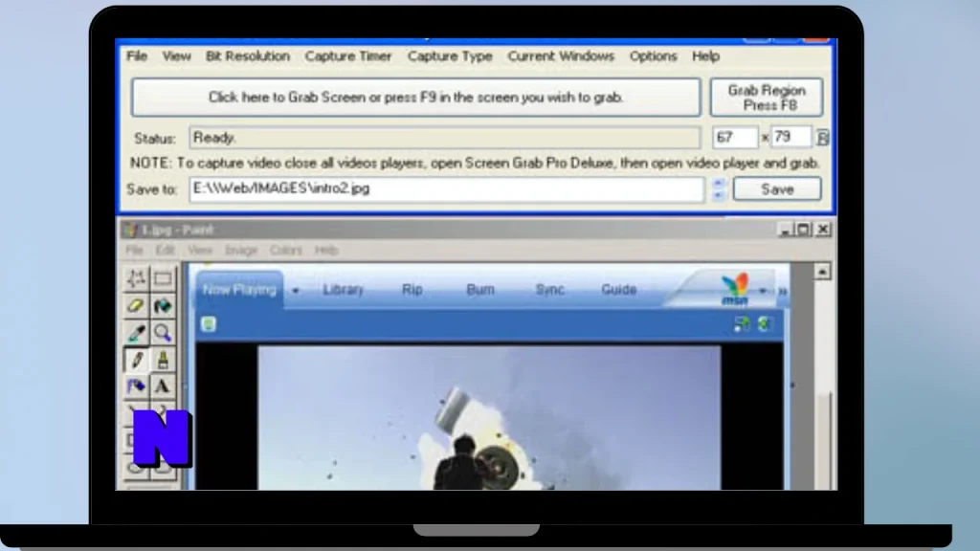The image size is (980, 551).
Task: Click the down arrow of the Save to spinner
Action: (718, 195)
